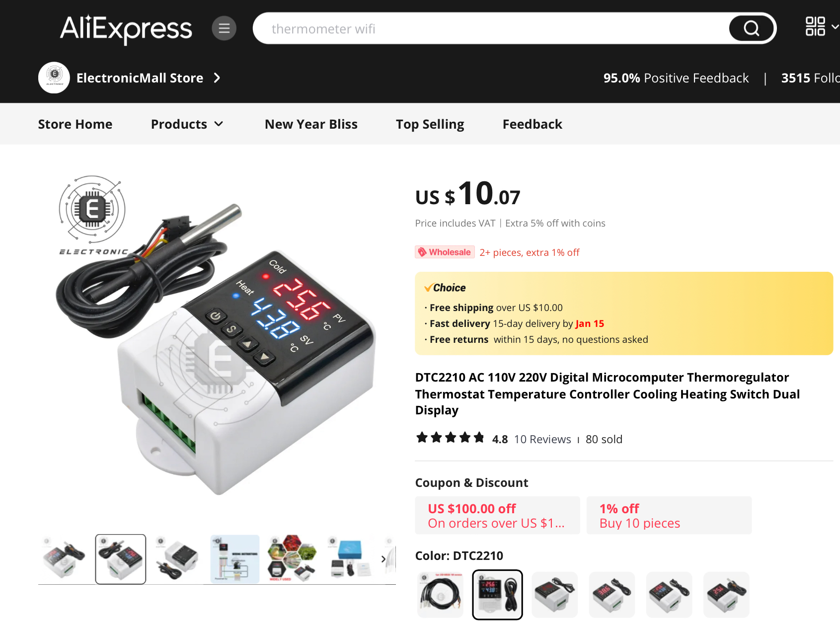Image resolution: width=840 pixels, height=629 pixels.
Task: Click the Choice checkmark badge
Action: [x=445, y=288]
